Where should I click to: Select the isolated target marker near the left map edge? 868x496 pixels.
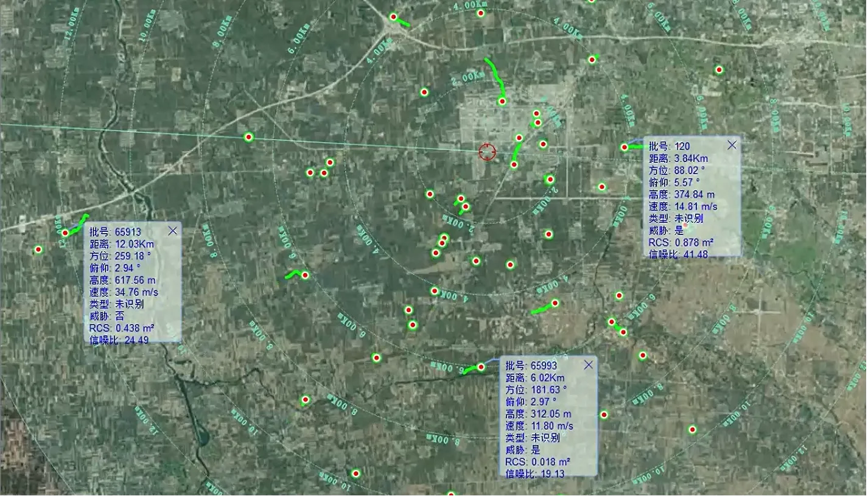[38, 249]
